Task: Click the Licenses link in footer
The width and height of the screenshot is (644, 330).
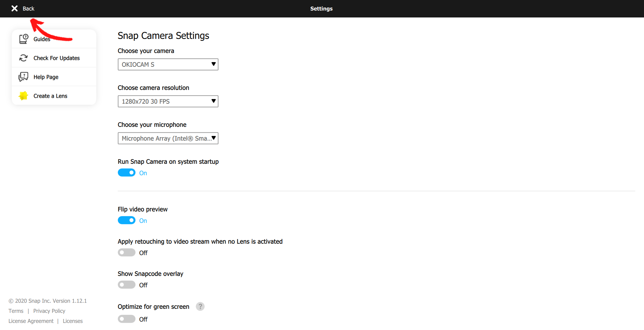Action: point(72,321)
